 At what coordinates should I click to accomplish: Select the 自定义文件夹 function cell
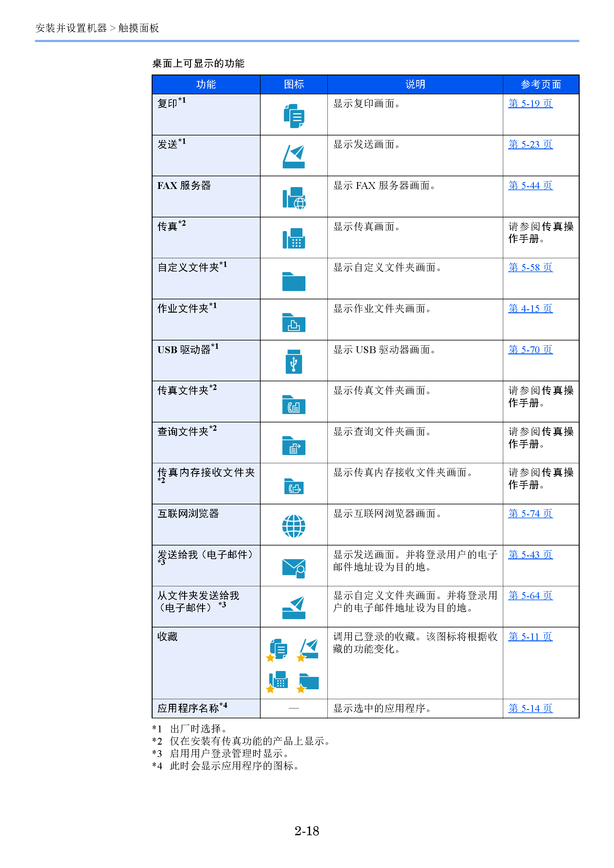pyautogui.click(x=206, y=279)
